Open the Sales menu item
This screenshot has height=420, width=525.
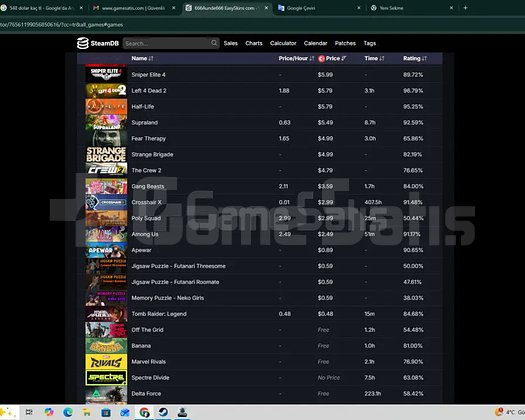(x=231, y=43)
